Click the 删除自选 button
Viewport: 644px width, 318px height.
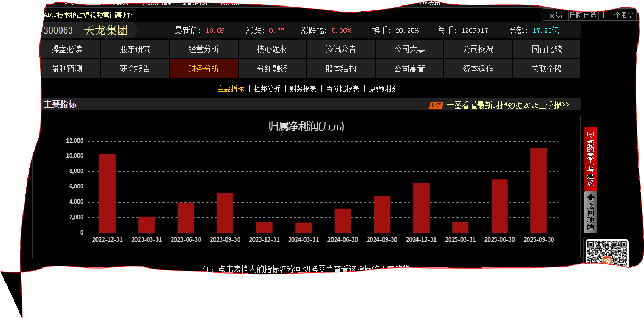pyautogui.click(x=583, y=15)
